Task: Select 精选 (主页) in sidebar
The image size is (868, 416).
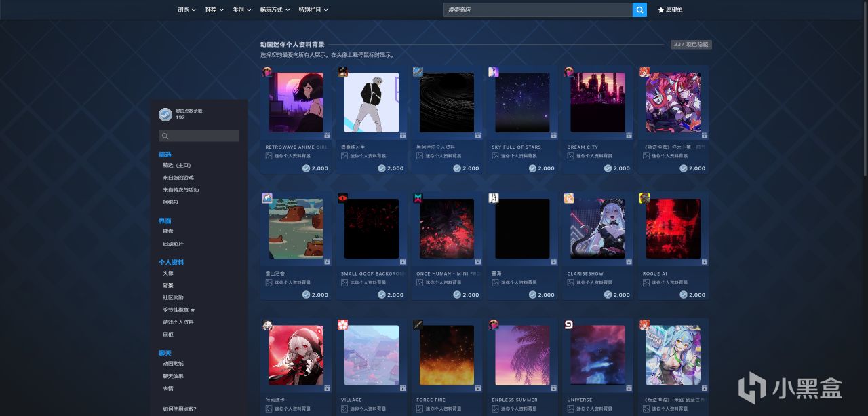Action: (177, 165)
